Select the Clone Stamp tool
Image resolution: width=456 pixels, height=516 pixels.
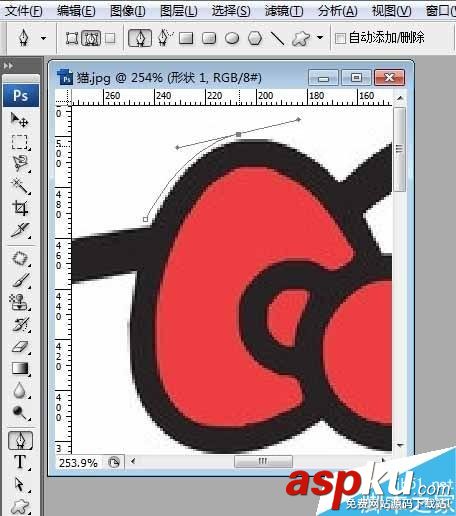pos(20,302)
